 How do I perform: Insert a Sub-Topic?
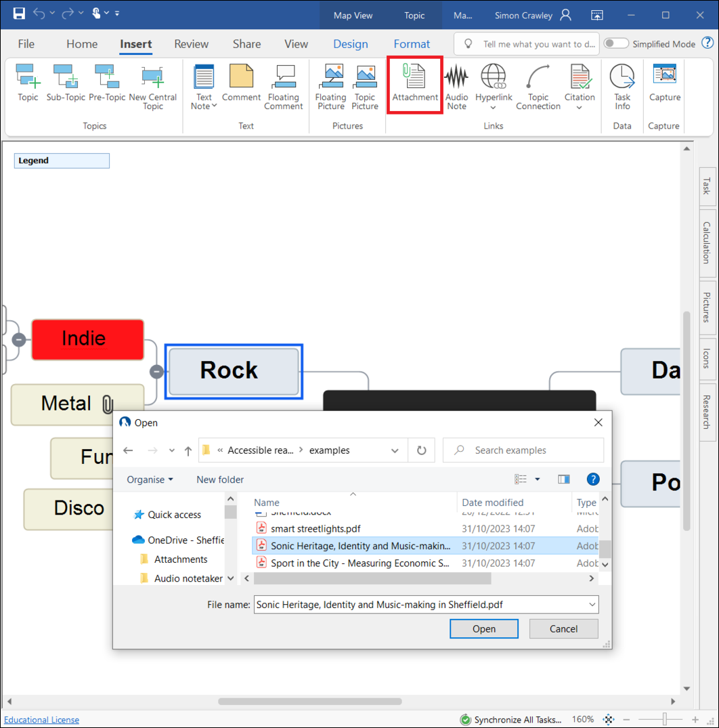(x=66, y=78)
